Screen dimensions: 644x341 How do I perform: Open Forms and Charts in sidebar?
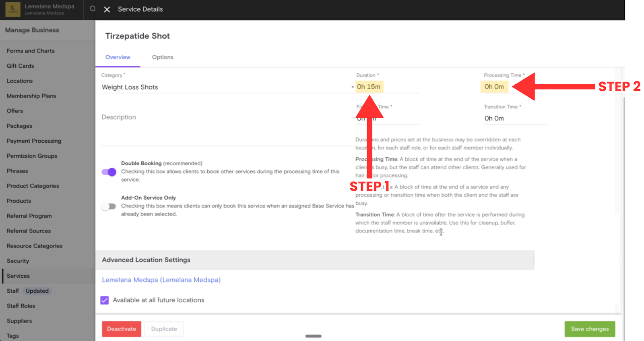[31, 51]
